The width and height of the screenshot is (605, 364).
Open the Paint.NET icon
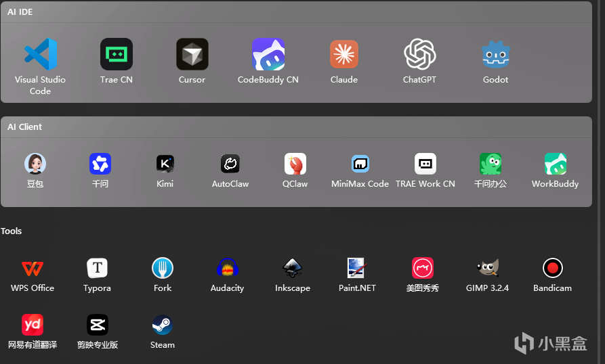pyautogui.click(x=356, y=268)
